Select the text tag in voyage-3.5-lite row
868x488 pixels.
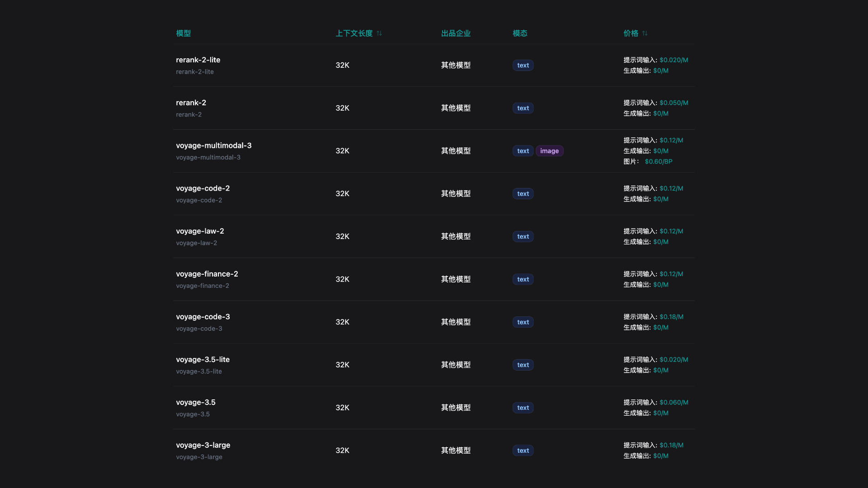coord(523,365)
